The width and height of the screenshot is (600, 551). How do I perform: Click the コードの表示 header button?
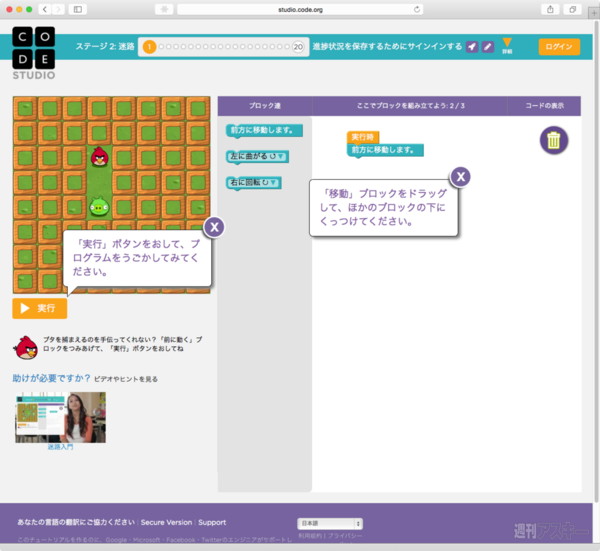(x=544, y=106)
